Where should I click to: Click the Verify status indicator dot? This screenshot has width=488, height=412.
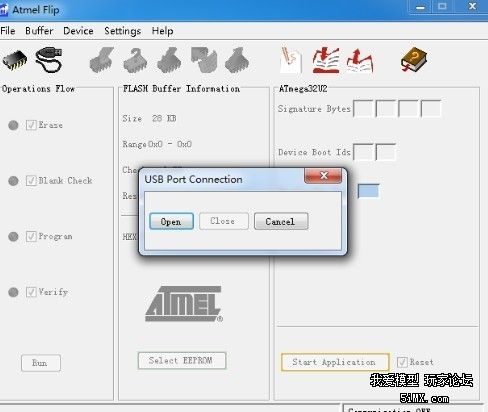point(13,292)
